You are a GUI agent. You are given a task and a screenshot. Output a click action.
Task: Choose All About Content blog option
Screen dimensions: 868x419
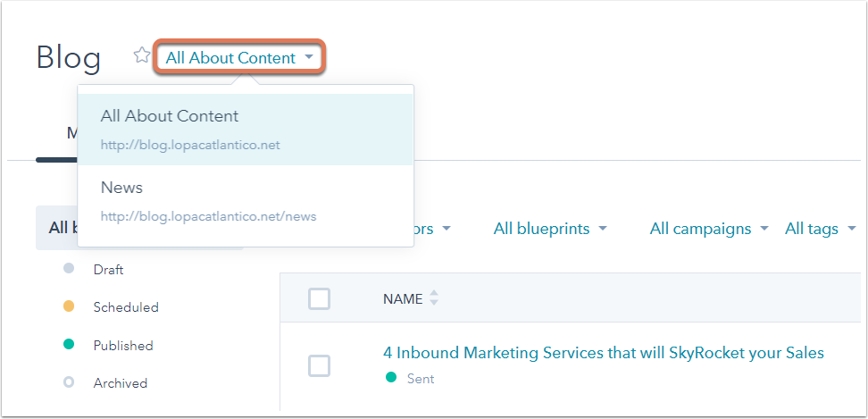tap(246, 130)
